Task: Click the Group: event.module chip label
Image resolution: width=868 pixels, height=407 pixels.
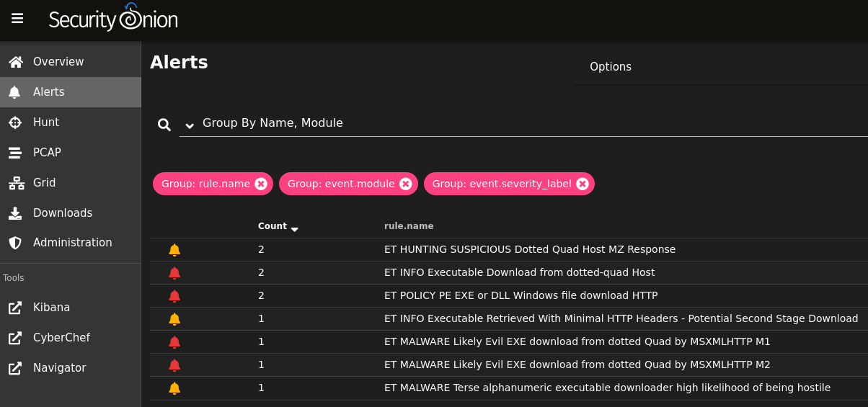Action: click(341, 184)
